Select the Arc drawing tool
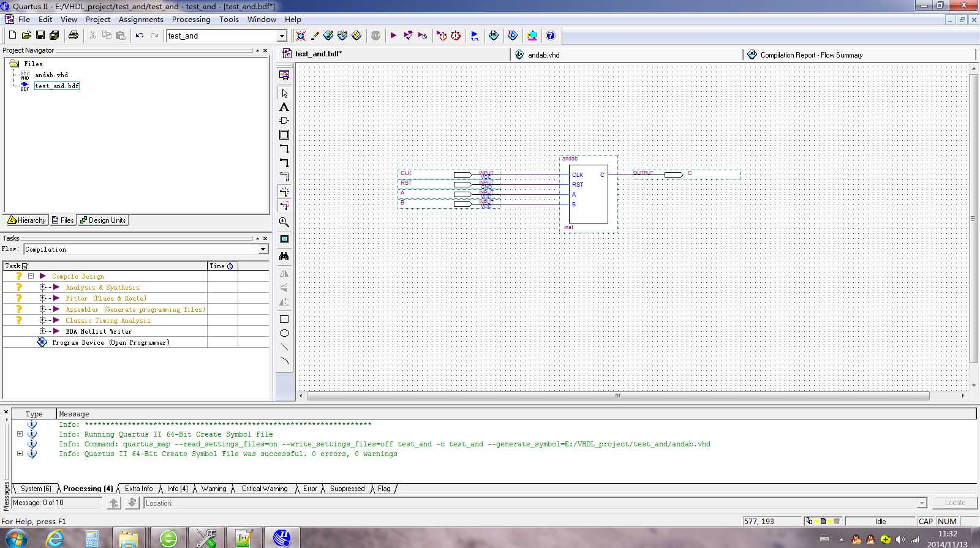 284,361
